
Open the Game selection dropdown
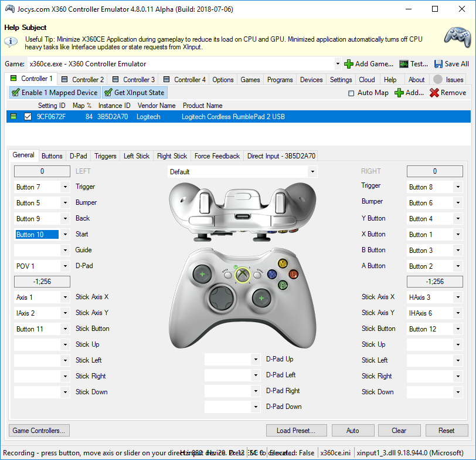(338, 64)
